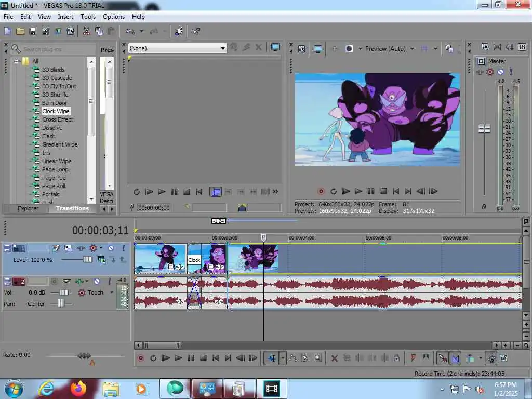Click the Lock event padlock icon

pyautogui.click(x=396, y=358)
